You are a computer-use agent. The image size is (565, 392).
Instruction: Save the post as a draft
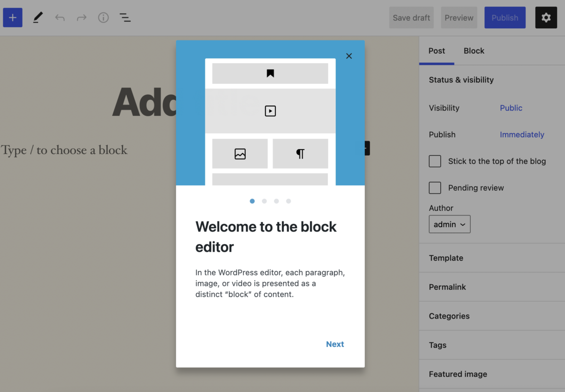click(x=411, y=17)
